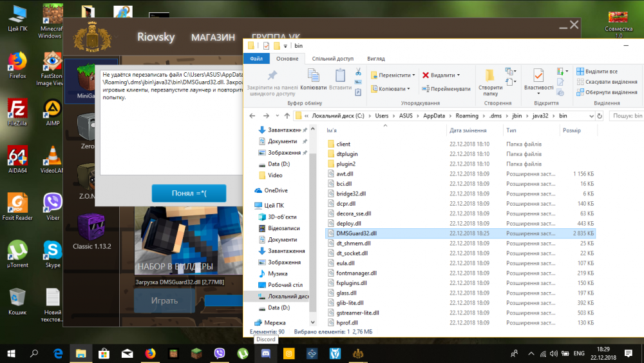Click the Properties (Властивості) icon
This screenshot has height=363, width=644.
pyautogui.click(x=538, y=75)
